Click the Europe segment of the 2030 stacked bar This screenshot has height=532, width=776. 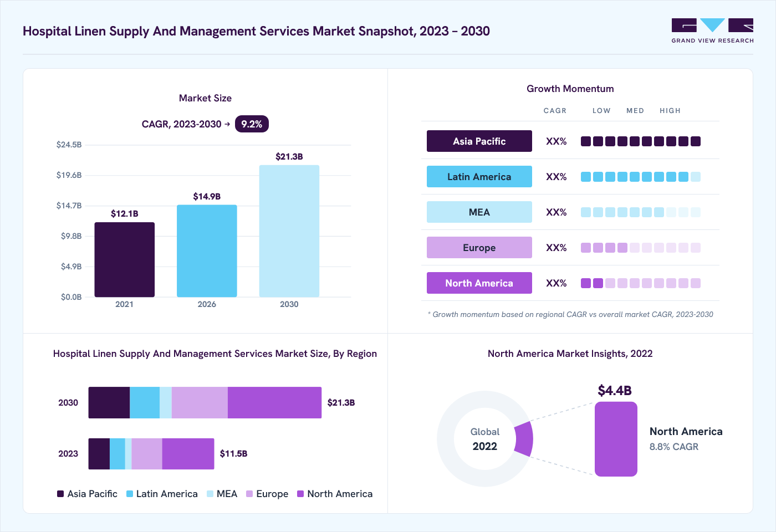pos(200,402)
